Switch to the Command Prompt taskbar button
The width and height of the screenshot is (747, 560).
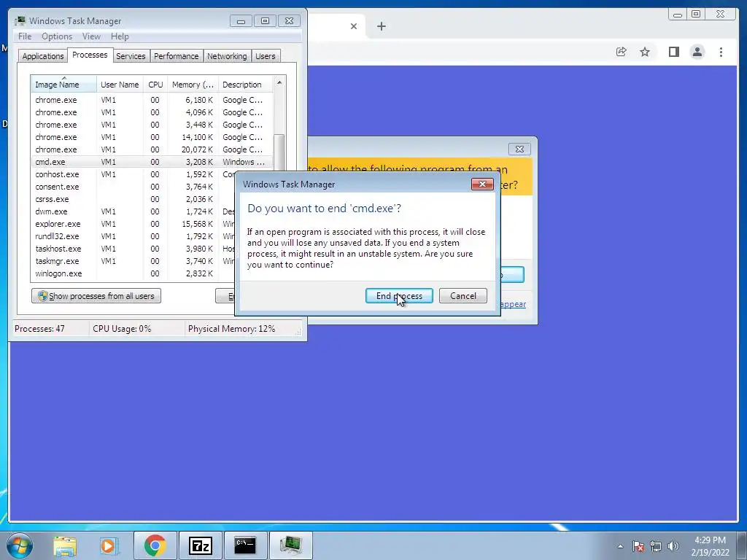click(245, 545)
